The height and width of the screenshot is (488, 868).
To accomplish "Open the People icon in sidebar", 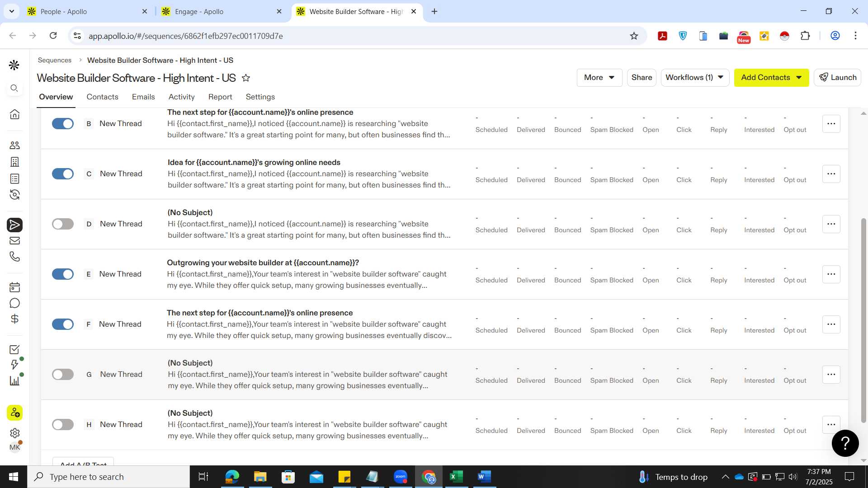I will [x=14, y=145].
